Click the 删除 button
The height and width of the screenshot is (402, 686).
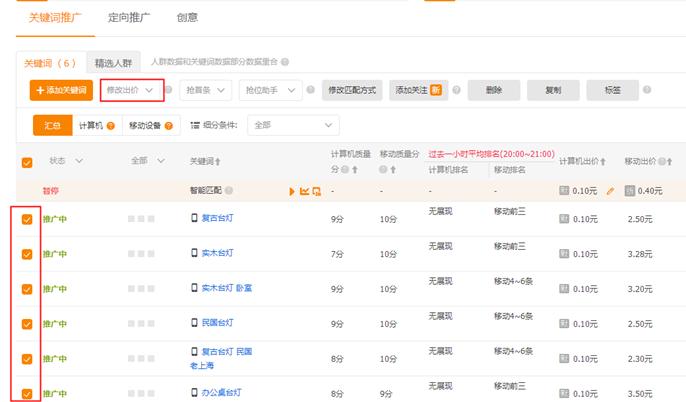tap(494, 90)
